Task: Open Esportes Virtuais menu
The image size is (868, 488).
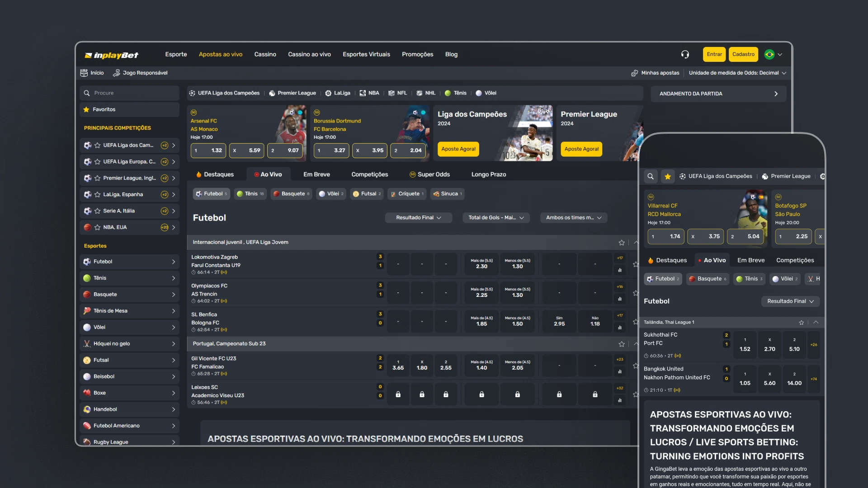Action: click(366, 54)
